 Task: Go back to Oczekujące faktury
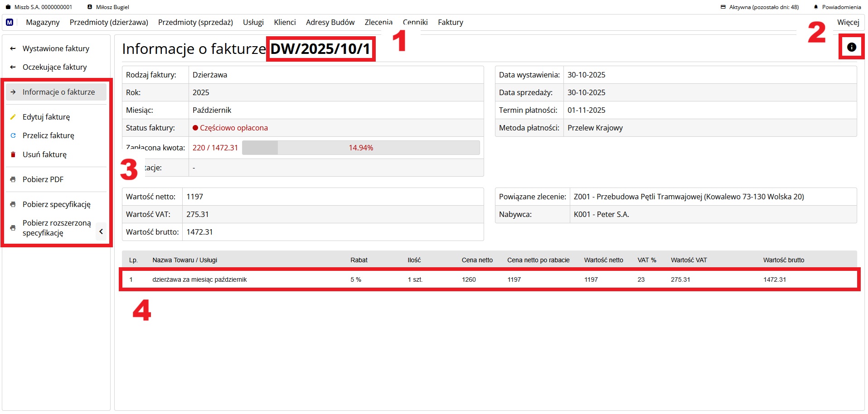[x=54, y=67]
